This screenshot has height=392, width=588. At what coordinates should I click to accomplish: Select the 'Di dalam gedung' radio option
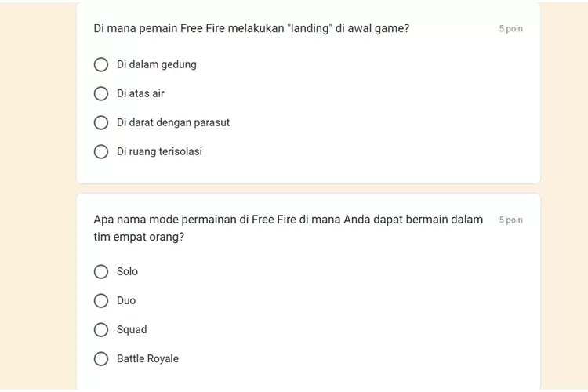click(x=101, y=64)
